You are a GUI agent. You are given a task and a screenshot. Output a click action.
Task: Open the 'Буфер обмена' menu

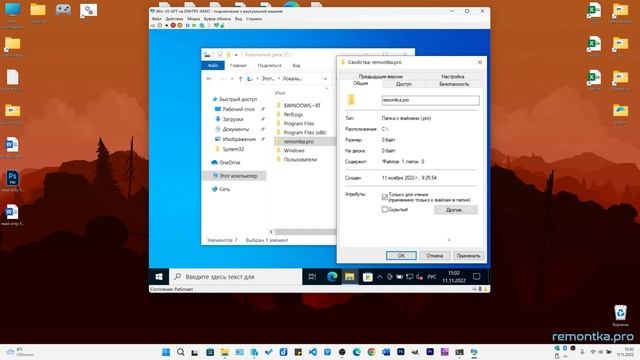tap(217, 19)
